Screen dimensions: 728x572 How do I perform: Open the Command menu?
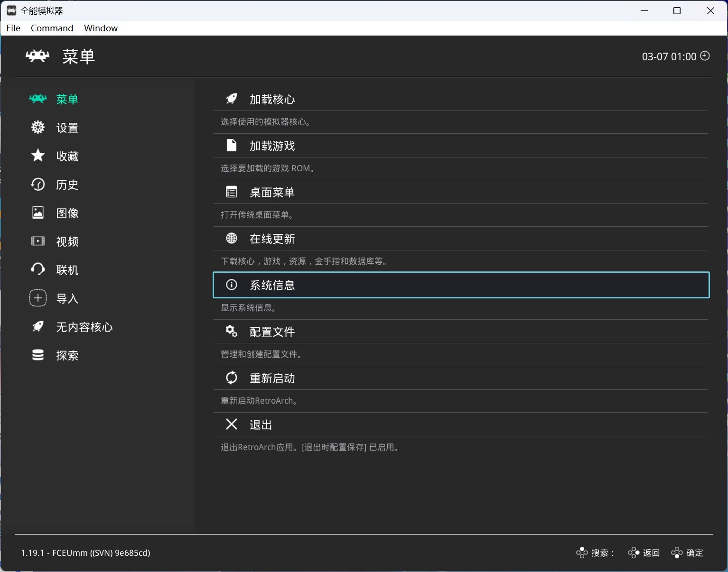52,28
